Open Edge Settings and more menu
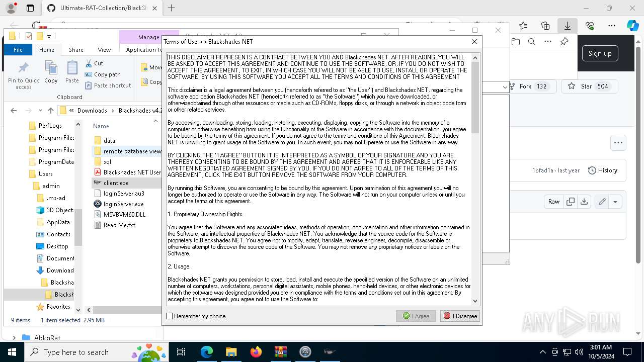The width and height of the screenshot is (644, 362). (x=612, y=26)
